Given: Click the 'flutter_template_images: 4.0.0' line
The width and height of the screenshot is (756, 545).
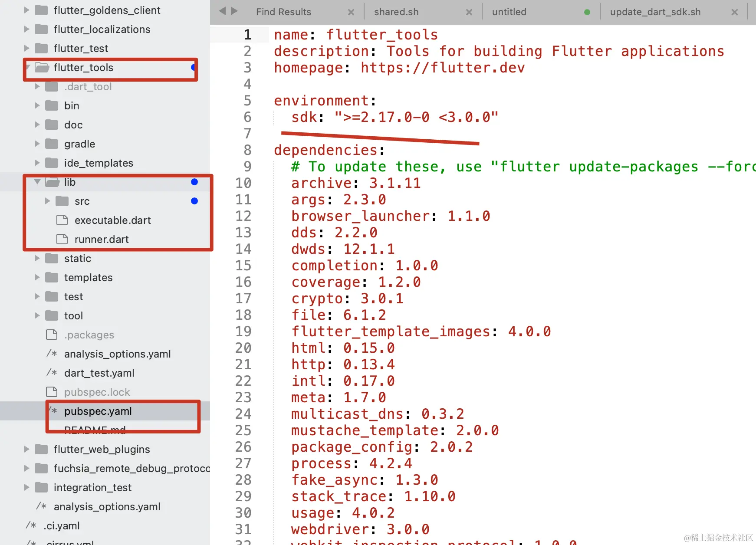Looking at the screenshot, I should point(421,332).
